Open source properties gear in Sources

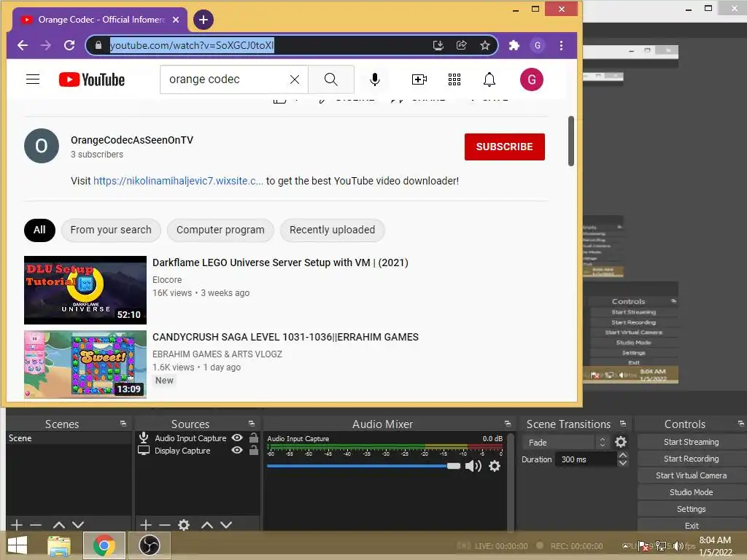tap(184, 525)
